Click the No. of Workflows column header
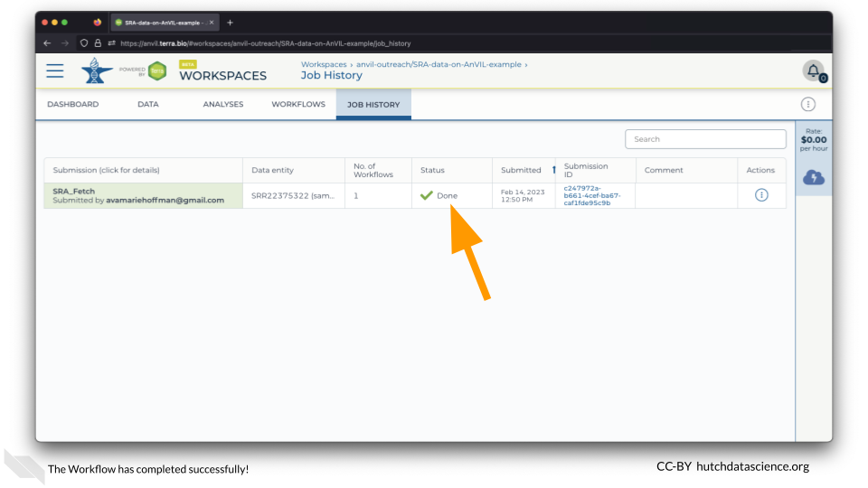The height and width of the screenshot is (488, 868). (373, 170)
